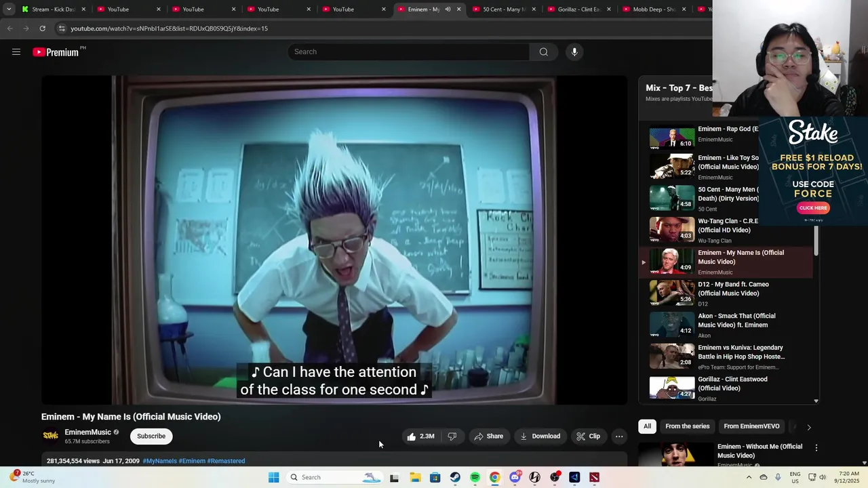Close the 50 Cent tab
Screen dimensions: 868x488
[534, 9]
